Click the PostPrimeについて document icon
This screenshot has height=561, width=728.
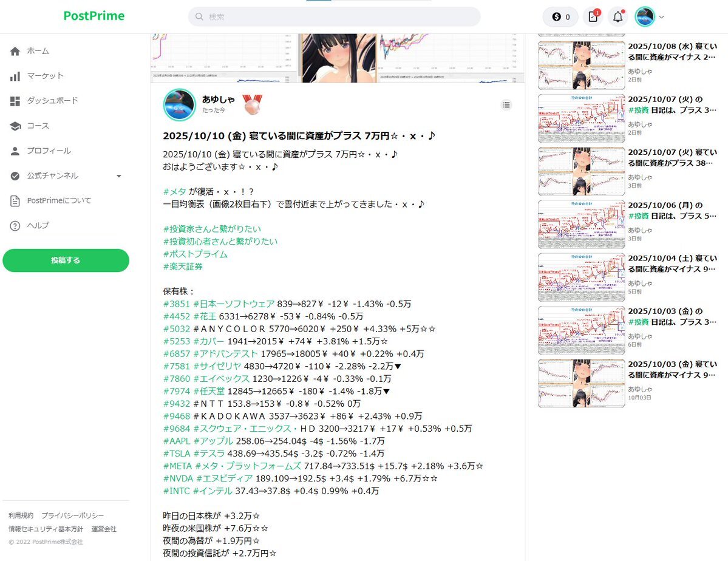[15, 200]
